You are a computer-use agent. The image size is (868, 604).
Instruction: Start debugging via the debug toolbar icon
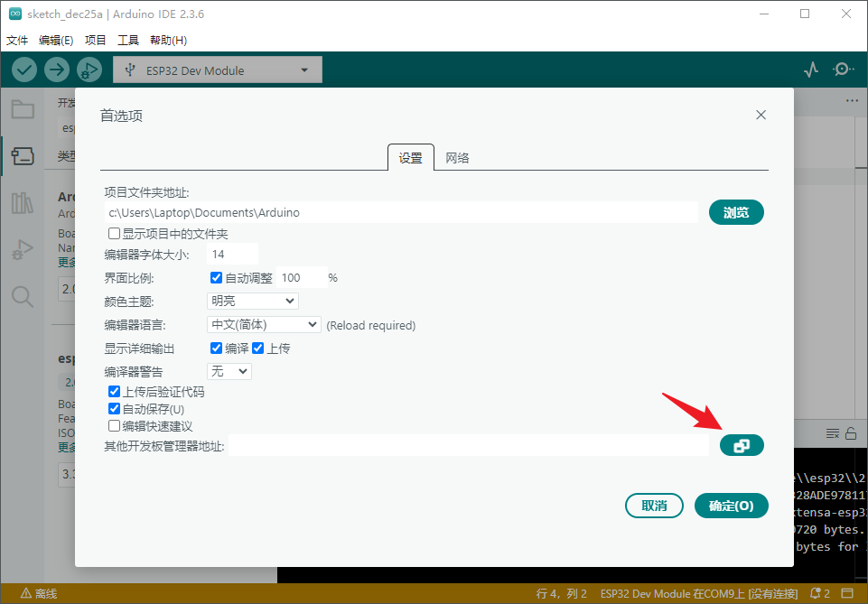89,69
